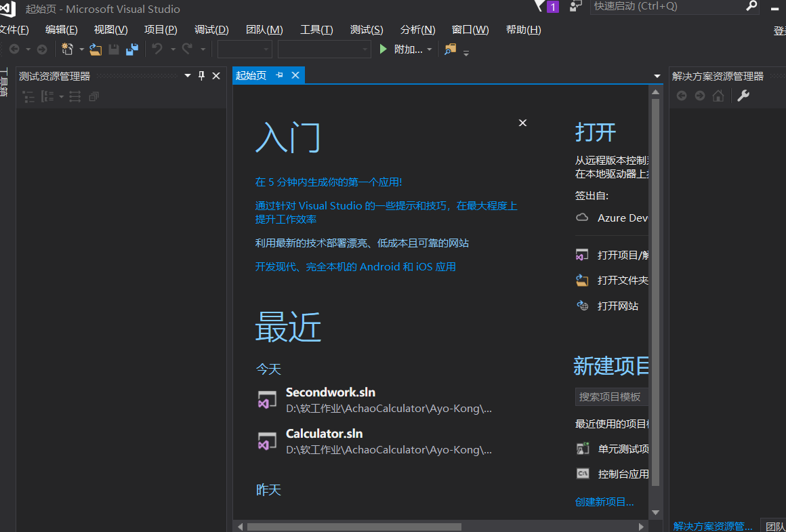
Task: Open the notifications flag icon
Action: [x=541, y=6]
